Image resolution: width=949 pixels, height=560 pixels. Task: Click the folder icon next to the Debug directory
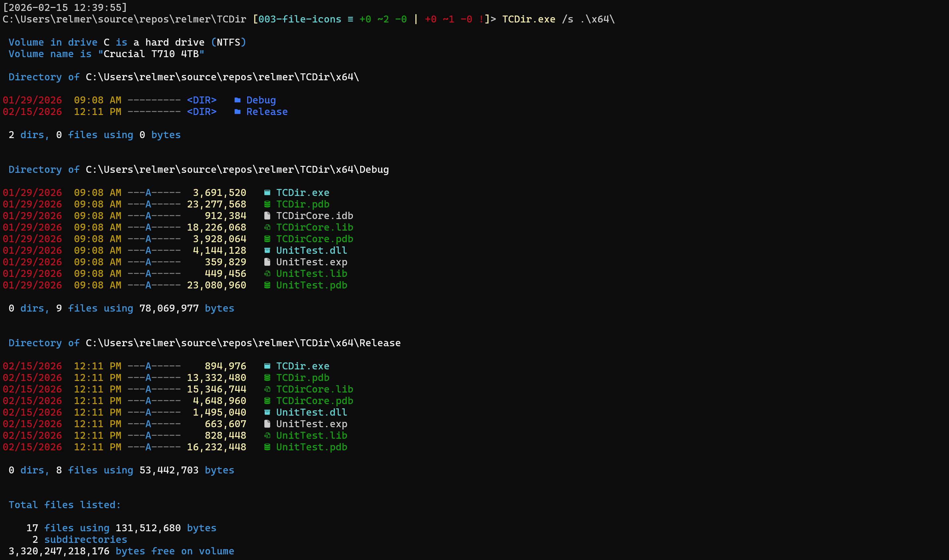tap(237, 100)
